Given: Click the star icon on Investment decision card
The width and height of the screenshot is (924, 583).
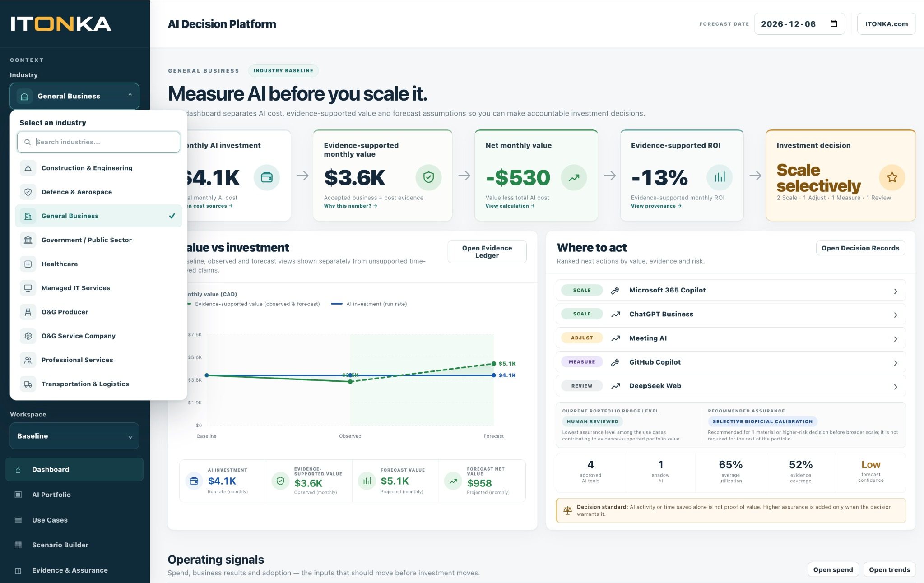Looking at the screenshot, I should pyautogui.click(x=892, y=177).
